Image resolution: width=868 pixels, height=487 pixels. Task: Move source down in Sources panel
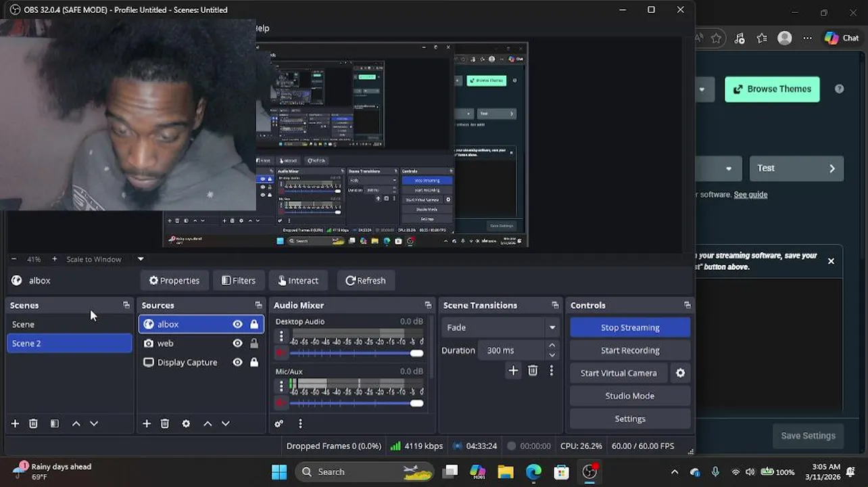pyautogui.click(x=226, y=423)
